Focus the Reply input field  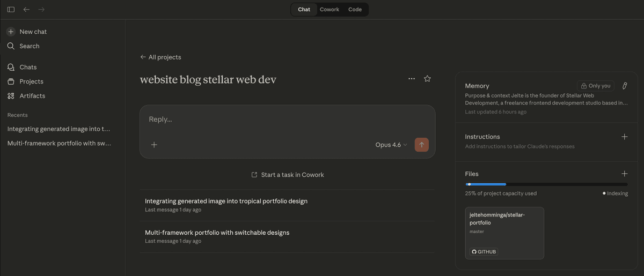(287, 120)
